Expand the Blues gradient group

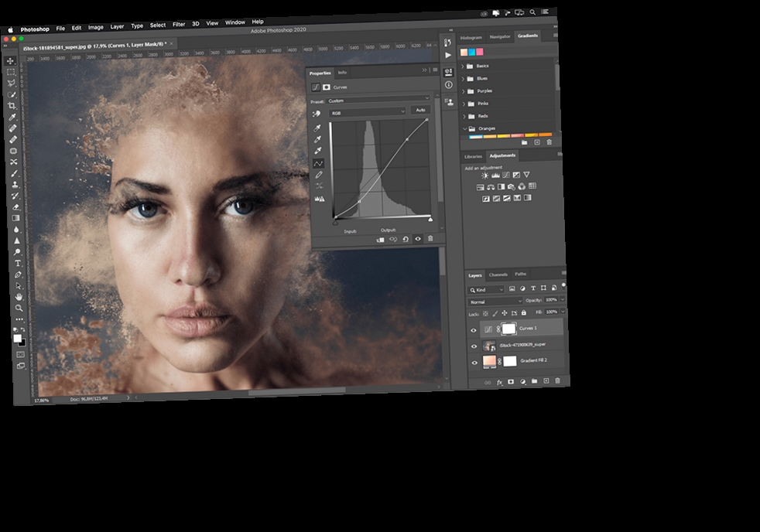tap(464, 78)
